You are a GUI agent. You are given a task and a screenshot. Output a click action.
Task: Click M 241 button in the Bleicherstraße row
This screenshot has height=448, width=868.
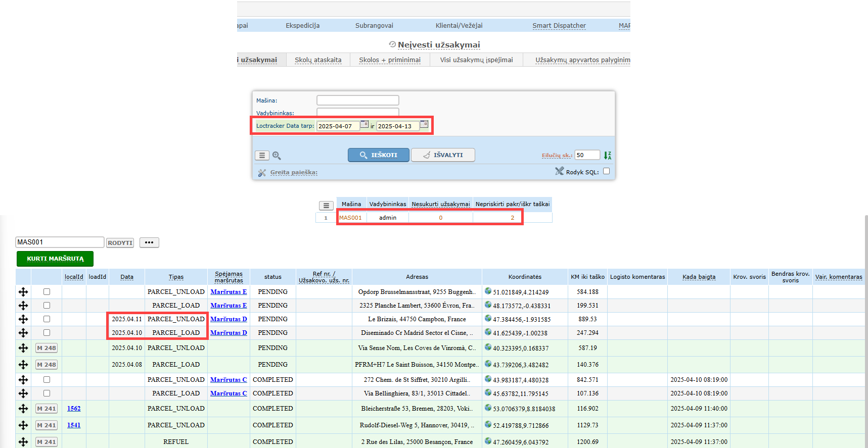47,409
